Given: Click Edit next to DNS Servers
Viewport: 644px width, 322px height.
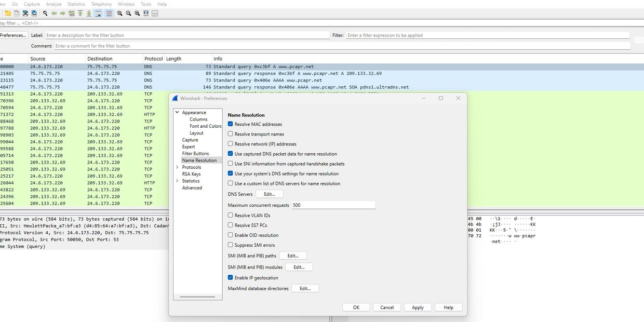Looking at the screenshot, I should (269, 194).
